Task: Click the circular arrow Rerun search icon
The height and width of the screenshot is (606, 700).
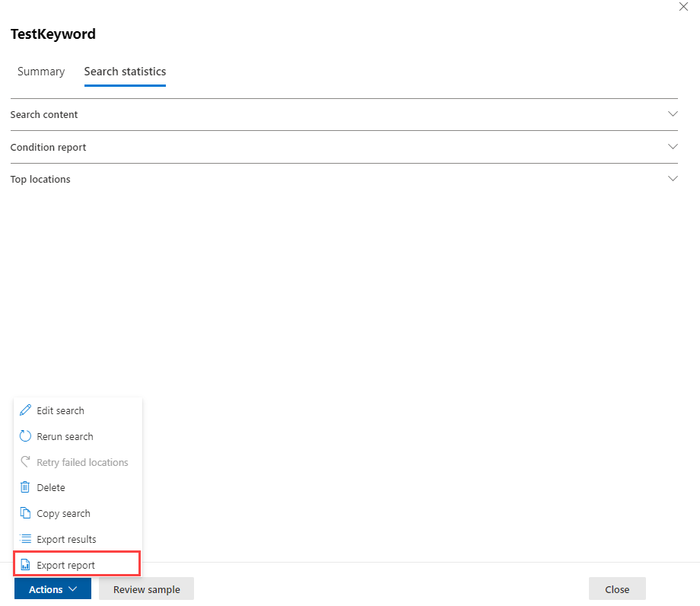Action: click(25, 436)
